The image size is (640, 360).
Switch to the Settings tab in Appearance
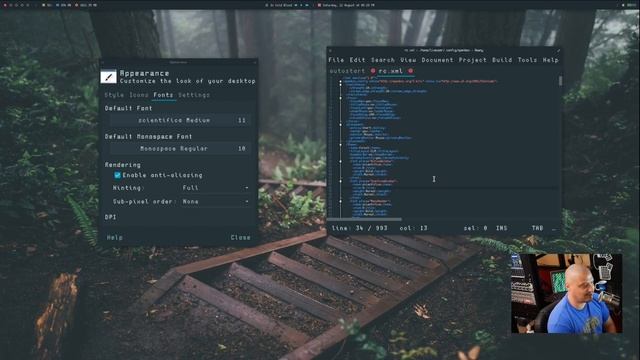point(194,95)
